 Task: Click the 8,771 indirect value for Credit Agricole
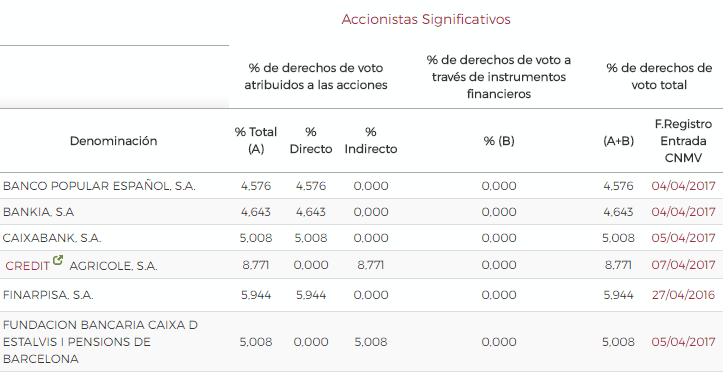pyautogui.click(x=371, y=265)
